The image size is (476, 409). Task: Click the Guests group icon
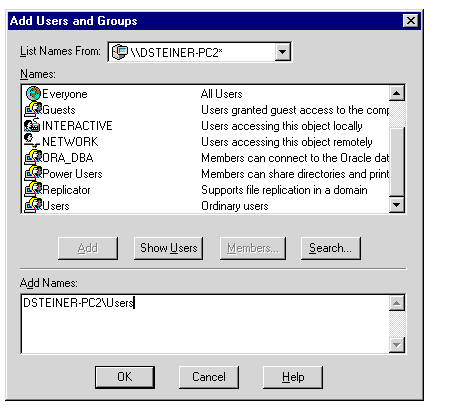[33, 110]
